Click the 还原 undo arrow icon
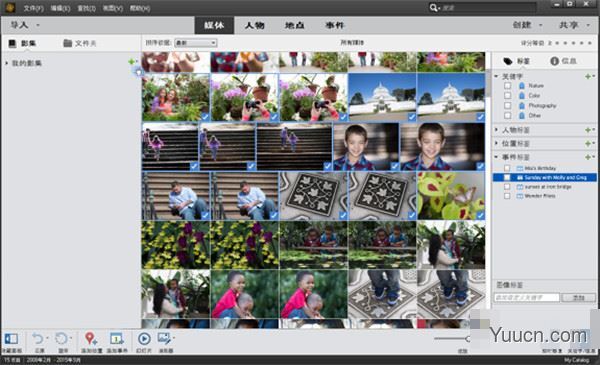 coord(38,339)
